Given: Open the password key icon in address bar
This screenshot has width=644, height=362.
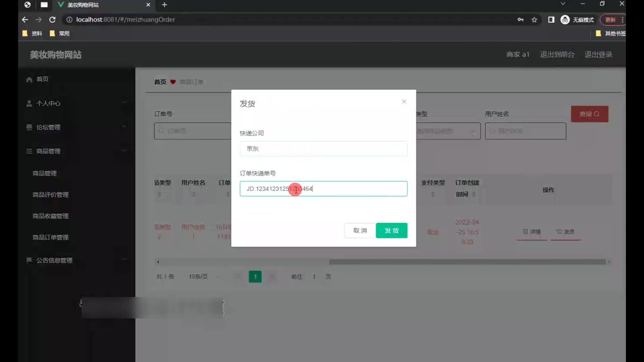Looking at the screenshot, I should coord(520,20).
